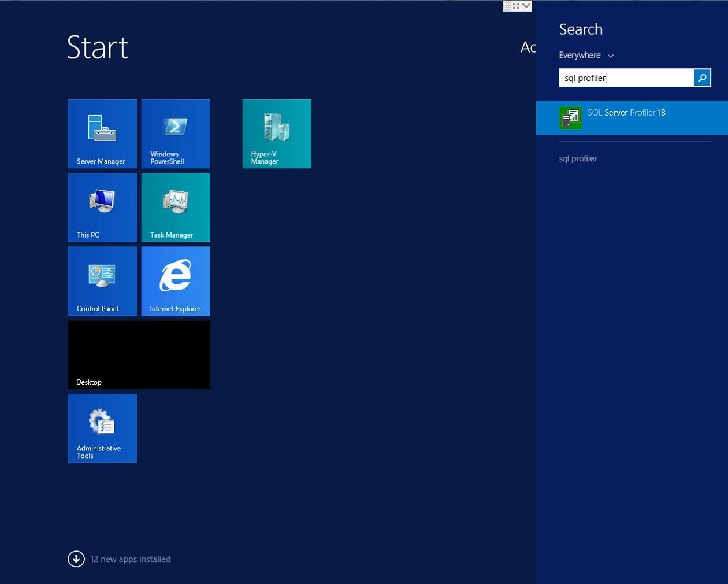728x584 pixels.
Task: Expand the Everywhere search scope dropdown
Action: point(586,56)
